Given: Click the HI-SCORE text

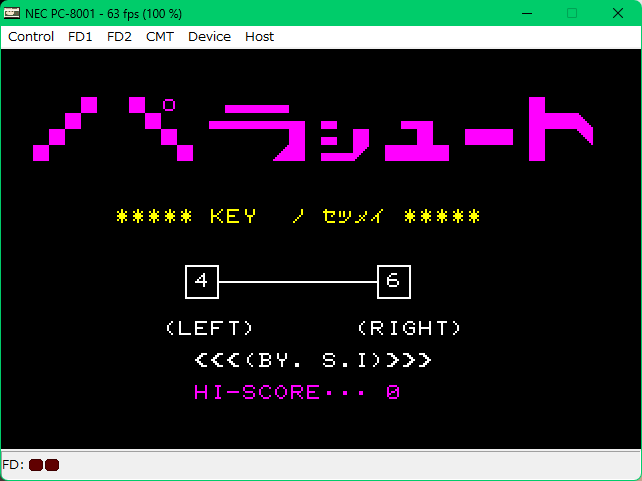Looking at the screenshot, I should click(x=297, y=392).
